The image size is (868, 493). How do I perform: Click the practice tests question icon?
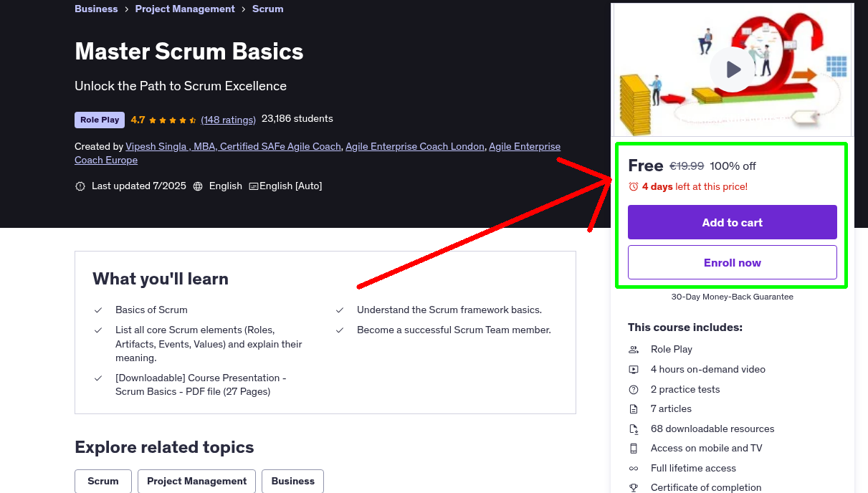click(x=634, y=390)
